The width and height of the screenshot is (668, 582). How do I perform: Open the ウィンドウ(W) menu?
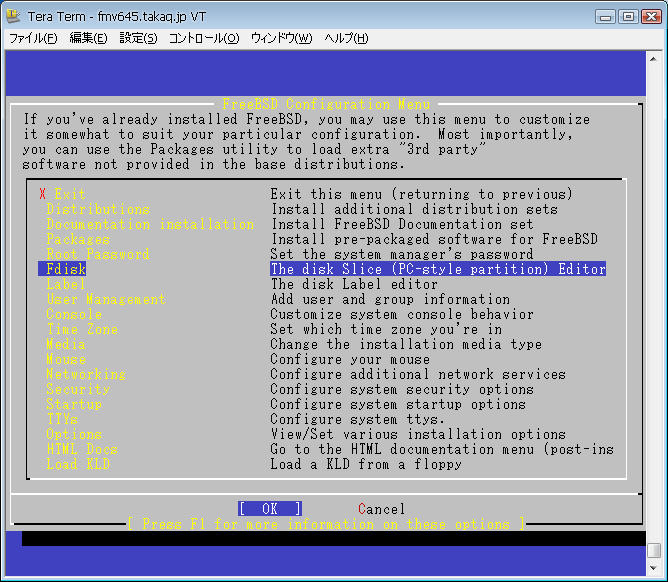281,38
